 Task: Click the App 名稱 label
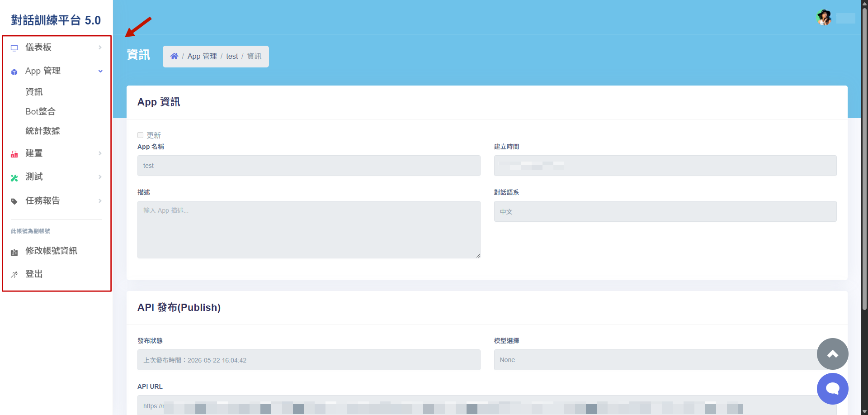click(151, 147)
